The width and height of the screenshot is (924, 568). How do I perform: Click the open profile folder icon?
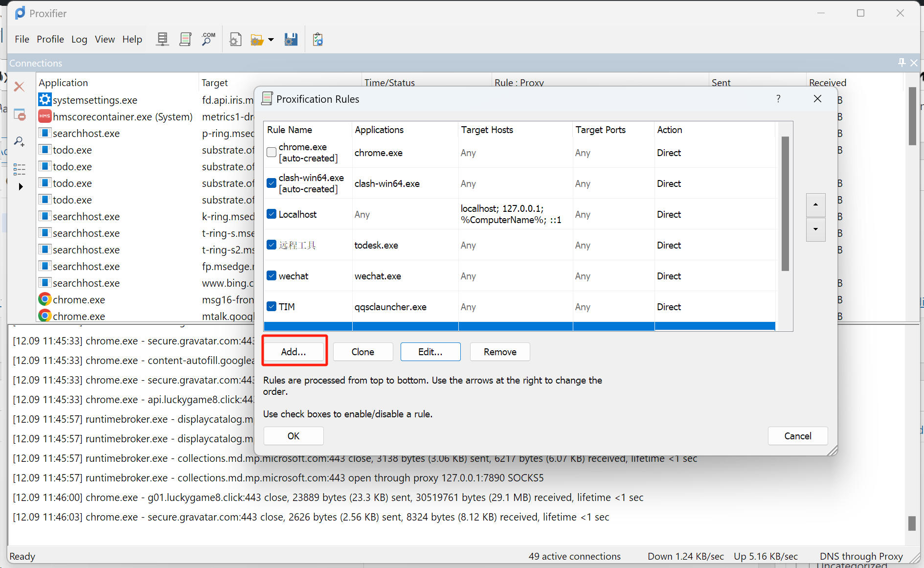click(x=257, y=39)
